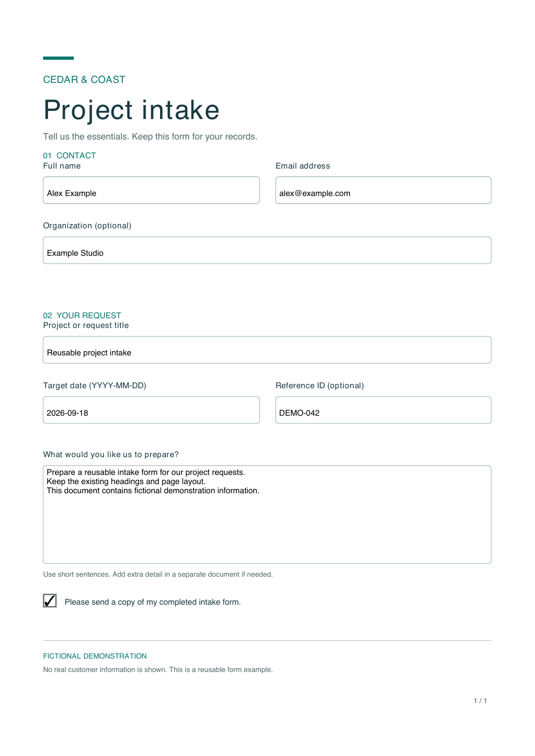Click the teal accent bar above the brand
The image size is (535, 756).
[58, 58]
